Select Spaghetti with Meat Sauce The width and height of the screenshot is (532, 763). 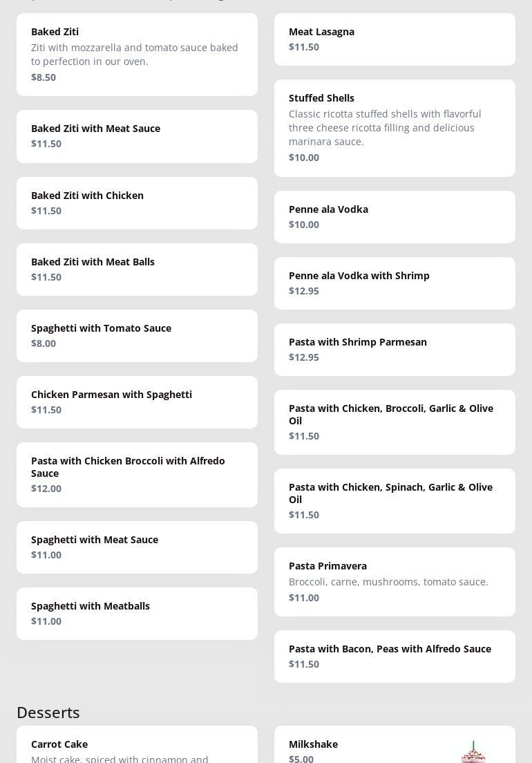[x=137, y=547]
